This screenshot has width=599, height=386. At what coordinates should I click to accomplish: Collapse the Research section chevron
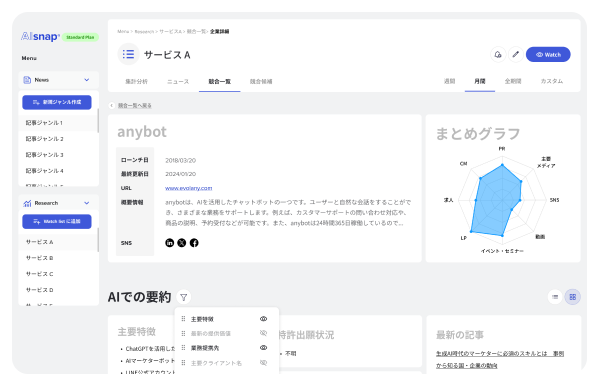tap(87, 203)
